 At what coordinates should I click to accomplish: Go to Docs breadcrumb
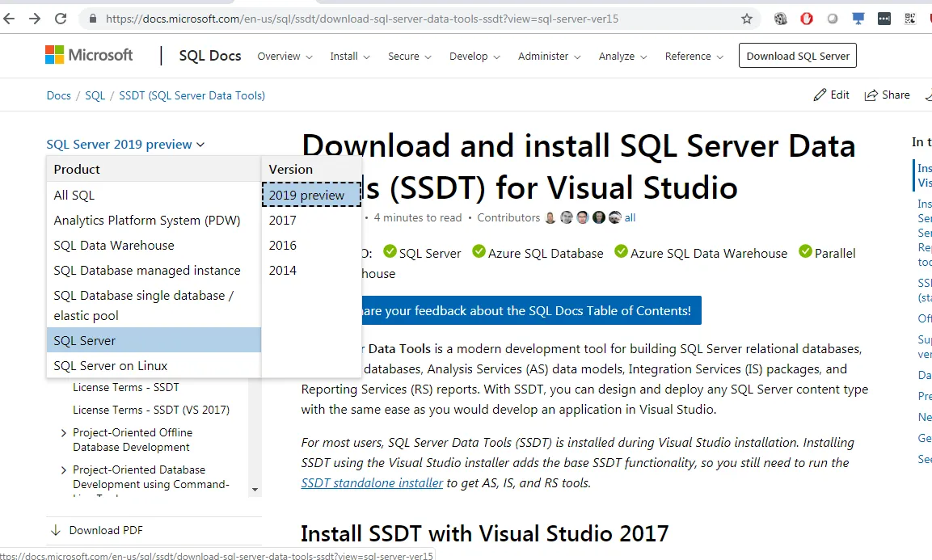pos(58,95)
